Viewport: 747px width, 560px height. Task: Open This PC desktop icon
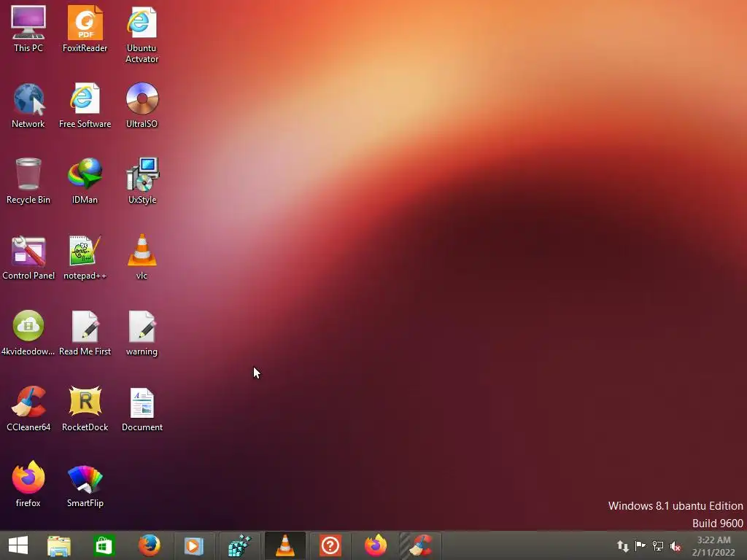(28, 28)
